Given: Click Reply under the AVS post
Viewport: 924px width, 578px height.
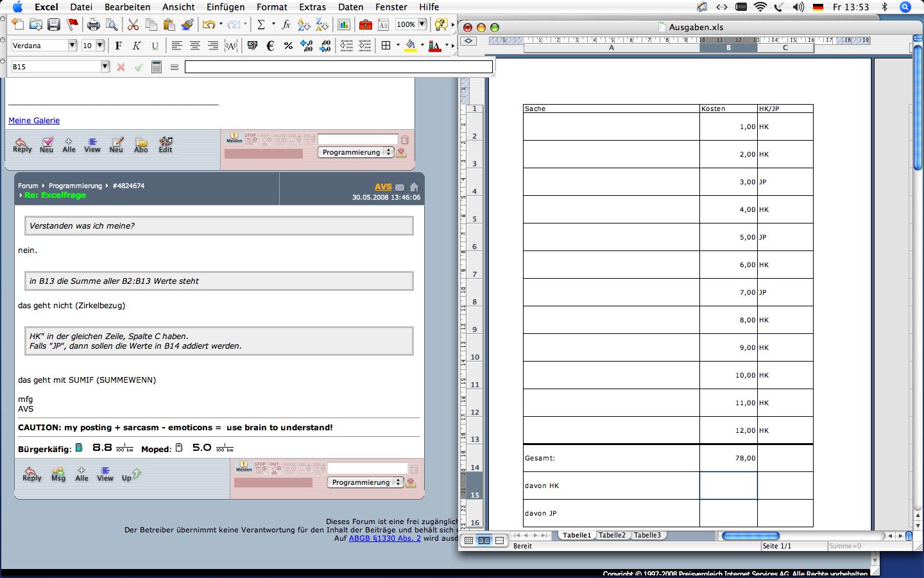Looking at the screenshot, I should (x=32, y=474).
